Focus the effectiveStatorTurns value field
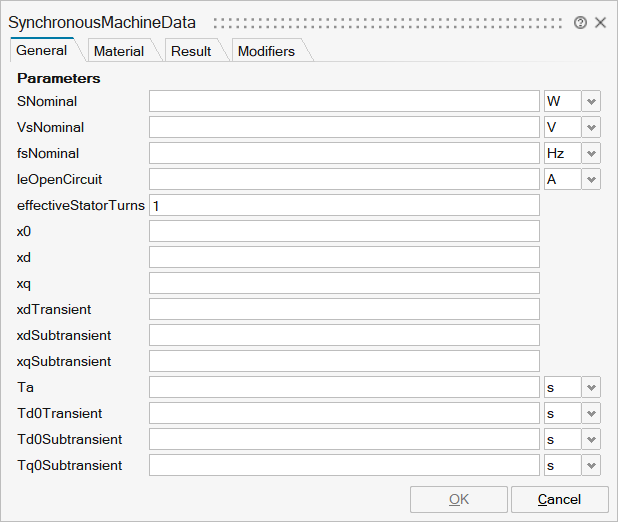This screenshot has height=522, width=618. (344, 205)
